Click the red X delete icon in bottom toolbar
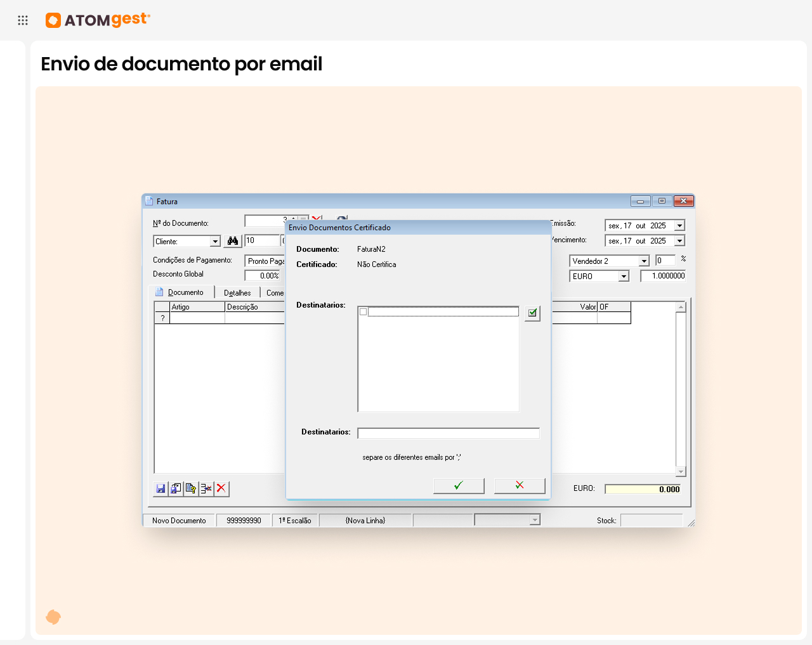The width and height of the screenshot is (812, 645). [x=221, y=488]
